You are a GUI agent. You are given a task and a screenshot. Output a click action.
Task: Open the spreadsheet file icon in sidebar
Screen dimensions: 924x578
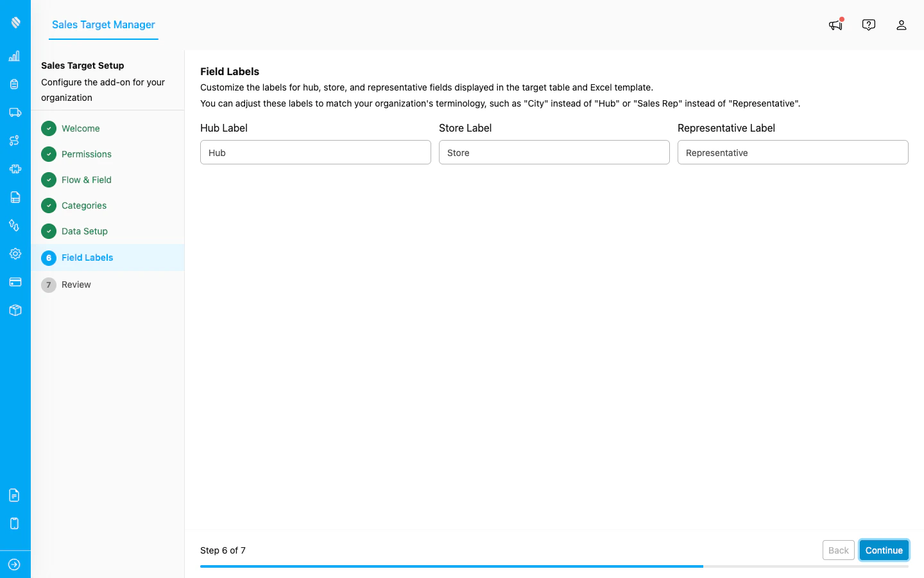15,197
